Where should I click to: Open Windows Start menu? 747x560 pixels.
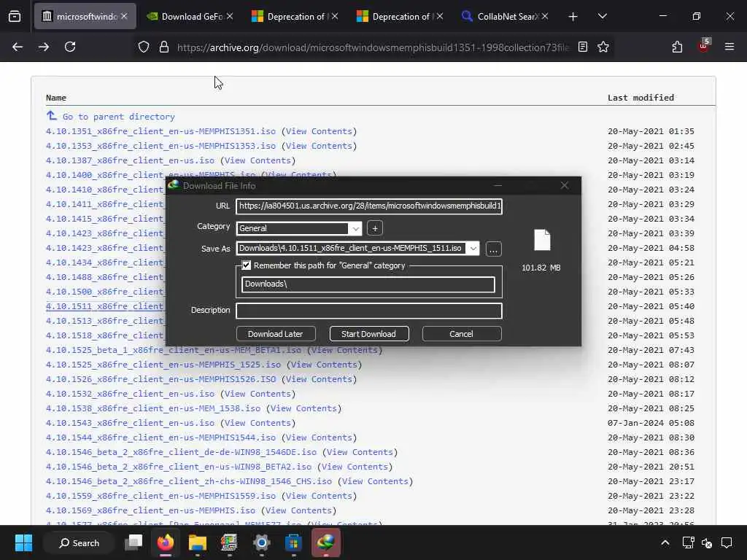pyautogui.click(x=23, y=542)
